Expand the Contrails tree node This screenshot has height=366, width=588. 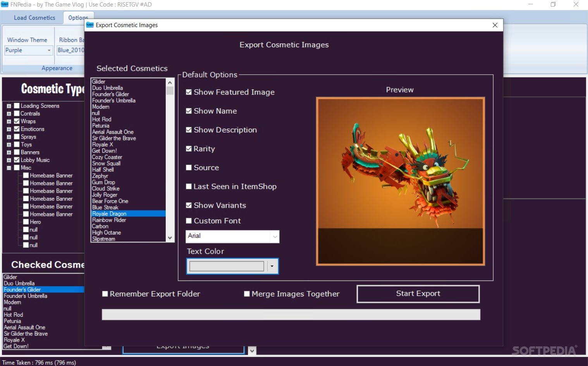(x=9, y=114)
